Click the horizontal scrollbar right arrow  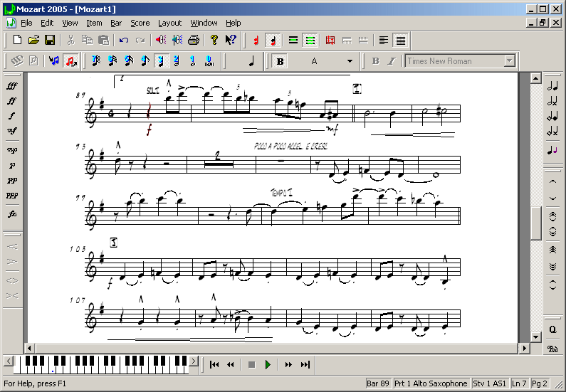pos(524,348)
